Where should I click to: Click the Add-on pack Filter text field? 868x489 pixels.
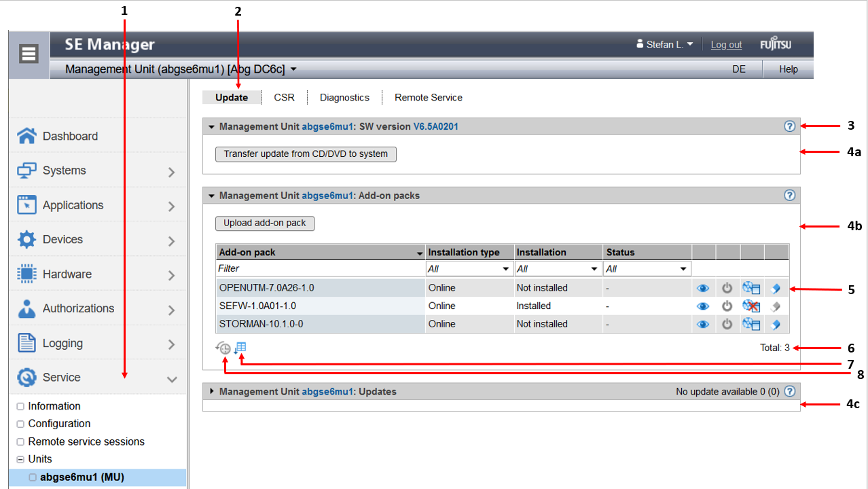319,269
